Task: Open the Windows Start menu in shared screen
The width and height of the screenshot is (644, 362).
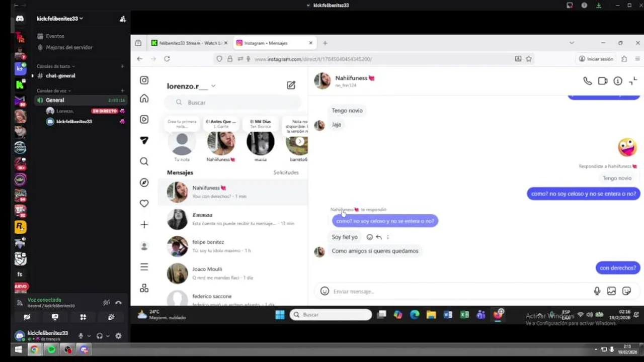Action: point(280,315)
